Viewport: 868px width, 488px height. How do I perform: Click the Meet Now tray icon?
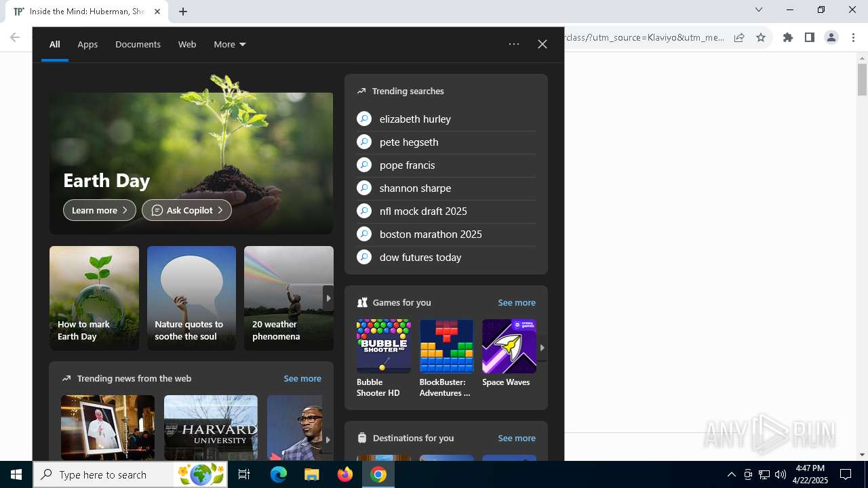pyautogui.click(x=748, y=474)
